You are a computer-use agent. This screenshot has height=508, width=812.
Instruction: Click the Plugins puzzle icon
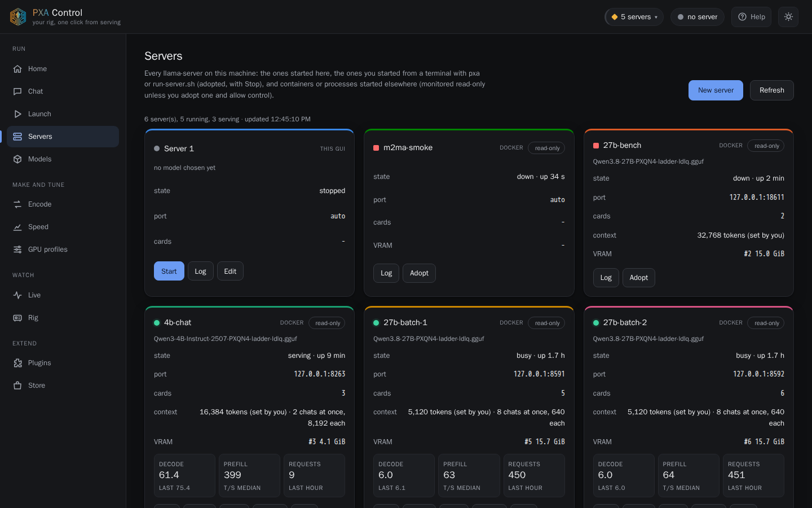[x=17, y=363]
